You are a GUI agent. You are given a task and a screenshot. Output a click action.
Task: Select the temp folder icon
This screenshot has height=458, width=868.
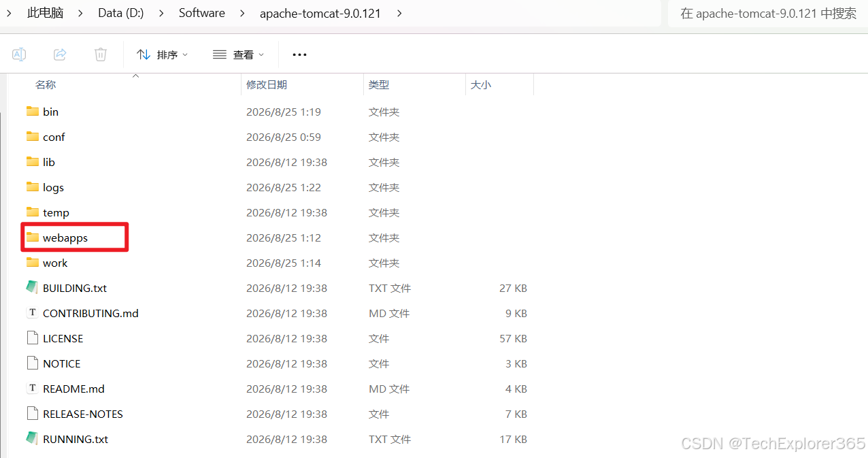(33, 212)
